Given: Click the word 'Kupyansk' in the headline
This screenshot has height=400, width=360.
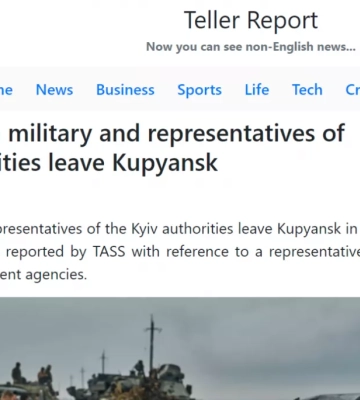Looking at the screenshot, I should click(x=165, y=163).
